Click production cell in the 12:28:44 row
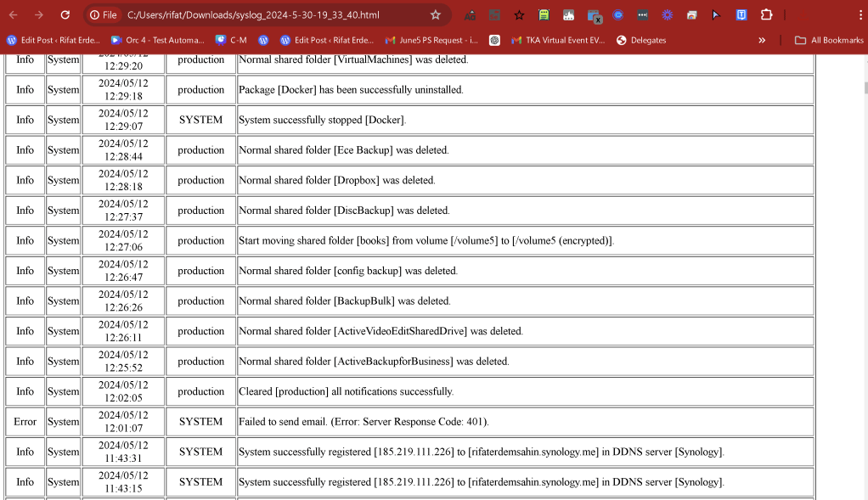868x500 pixels. pyautogui.click(x=201, y=150)
